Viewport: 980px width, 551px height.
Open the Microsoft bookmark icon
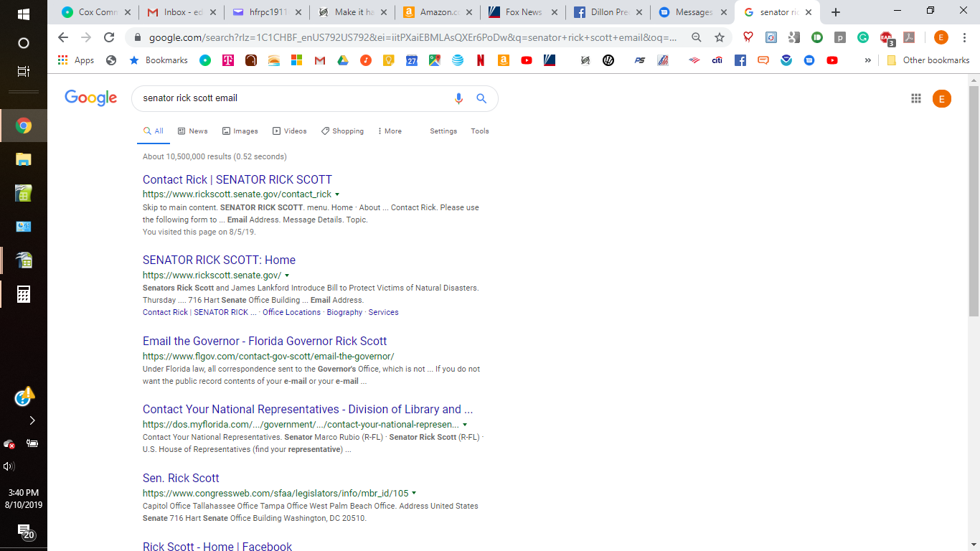pos(296,60)
